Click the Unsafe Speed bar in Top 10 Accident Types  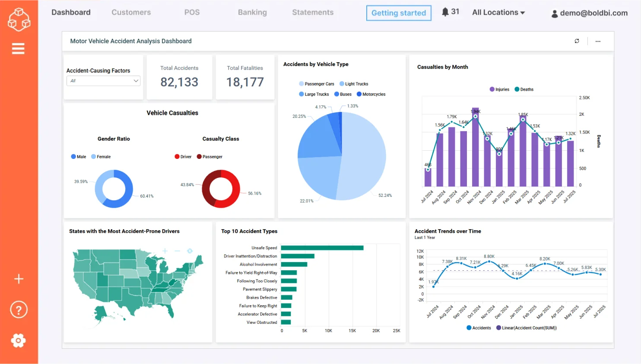(323, 248)
